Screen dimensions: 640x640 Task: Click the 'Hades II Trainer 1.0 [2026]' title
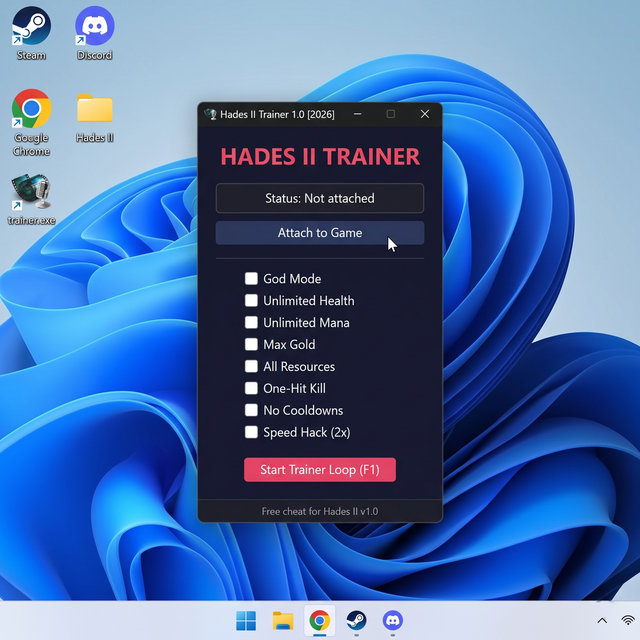click(278, 114)
